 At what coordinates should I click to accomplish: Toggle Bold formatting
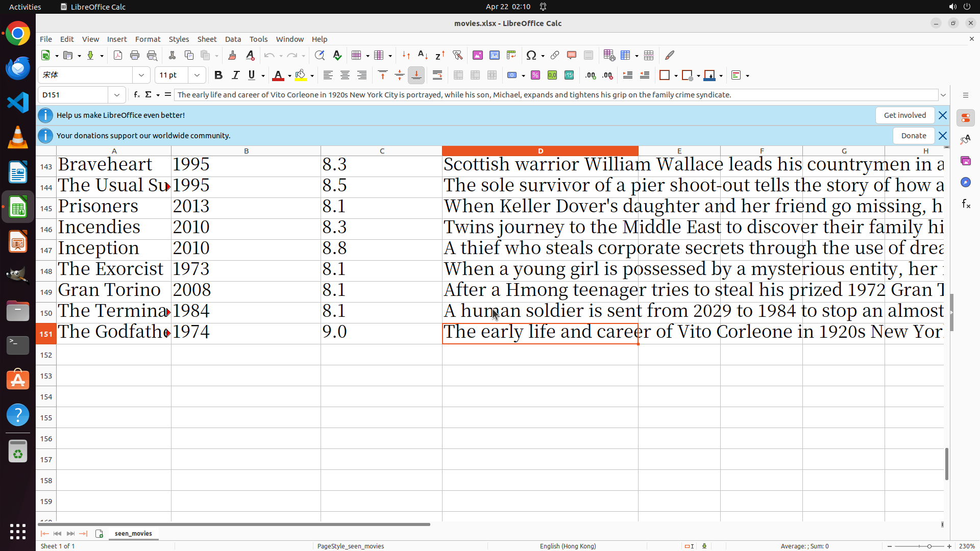pyautogui.click(x=218, y=75)
